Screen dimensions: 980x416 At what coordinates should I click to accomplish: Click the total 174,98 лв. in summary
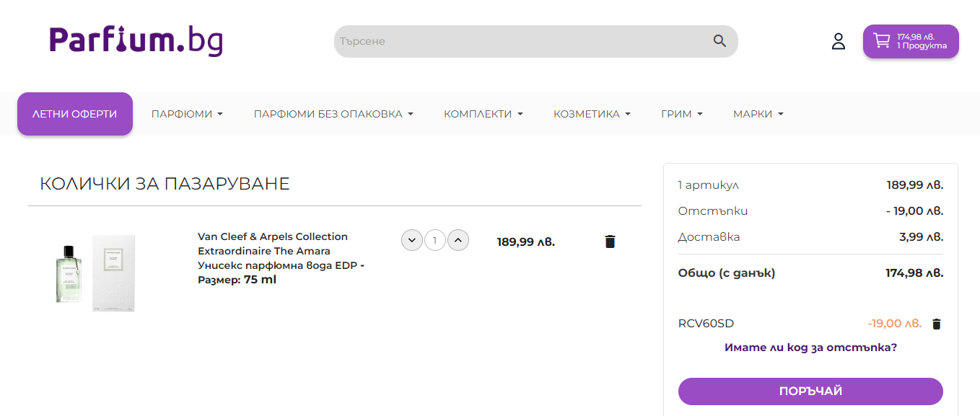tap(914, 273)
